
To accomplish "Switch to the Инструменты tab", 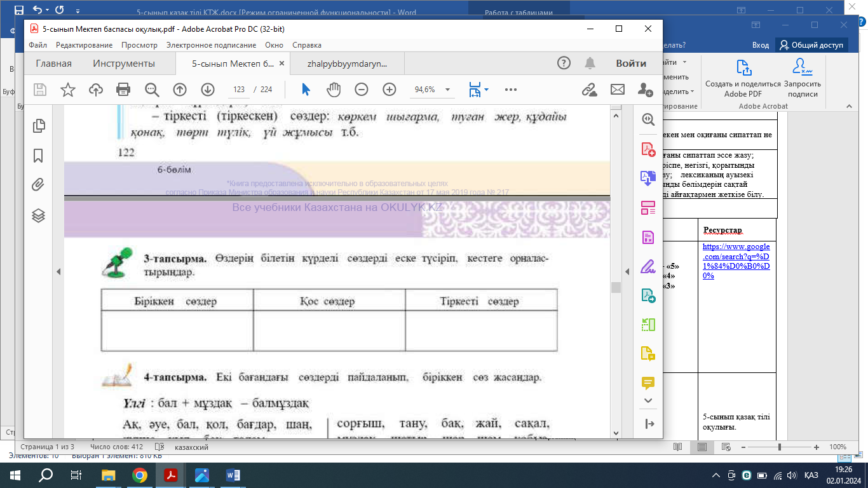I will (124, 64).
